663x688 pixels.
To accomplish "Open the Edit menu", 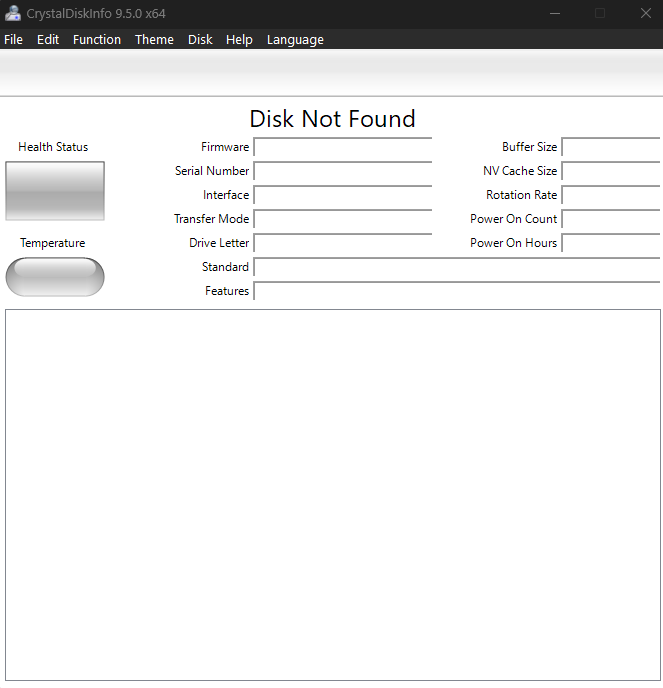I will 48,39.
